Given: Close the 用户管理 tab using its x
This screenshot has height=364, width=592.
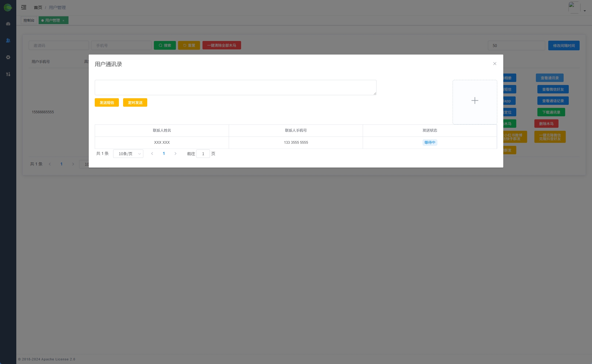Looking at the screenshot, I should (x=63, y=20).
